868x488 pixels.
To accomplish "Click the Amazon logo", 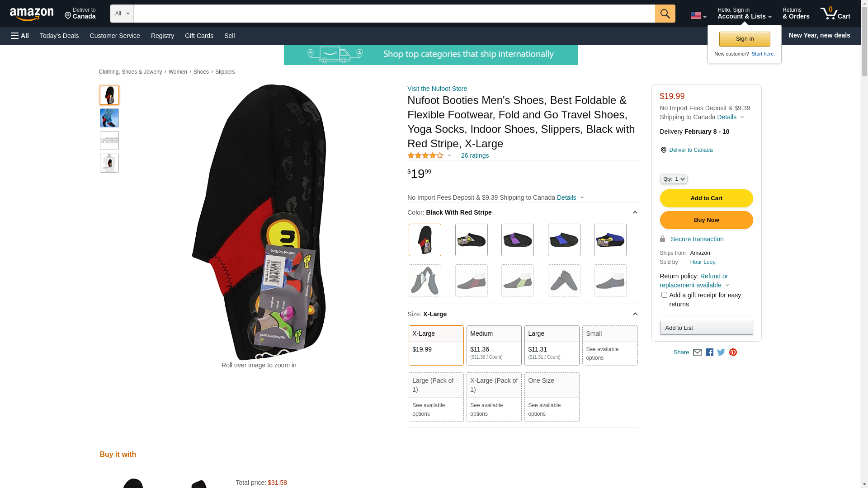I will click(32, 14).
